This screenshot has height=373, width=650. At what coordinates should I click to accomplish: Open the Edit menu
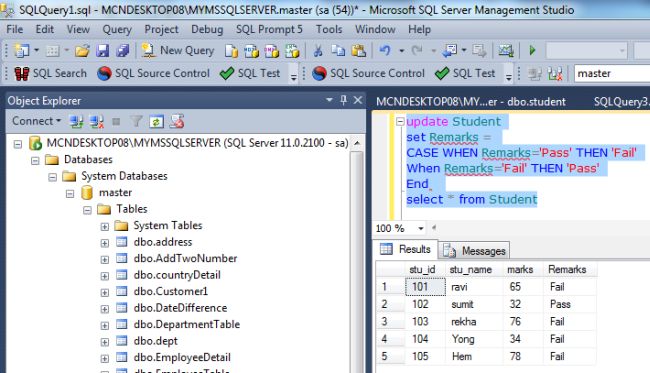pyautogui.click(x=44, y=29)
